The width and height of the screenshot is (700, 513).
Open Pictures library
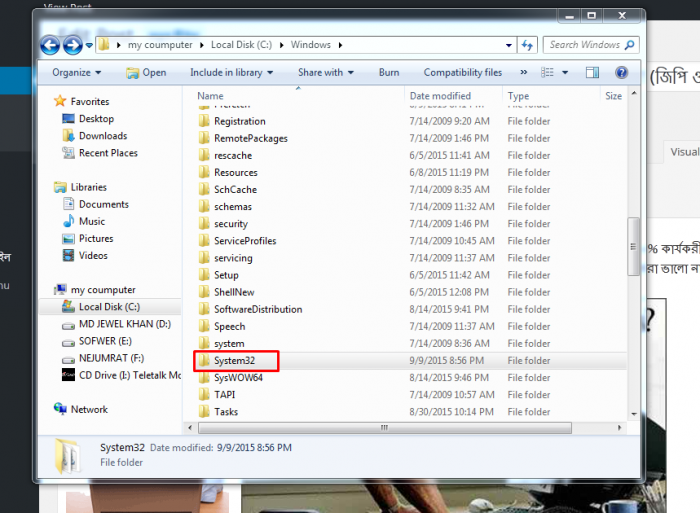[96, 238]
